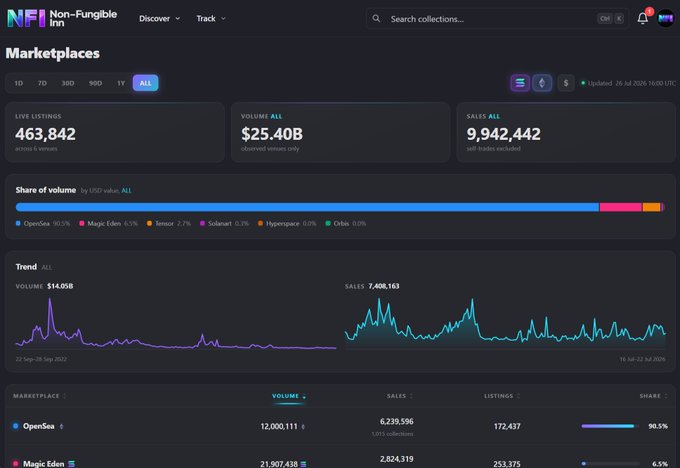Click the 7,408,163 trend sales value
The width and height of the screenshot is (680, 468).
[383, 286]
